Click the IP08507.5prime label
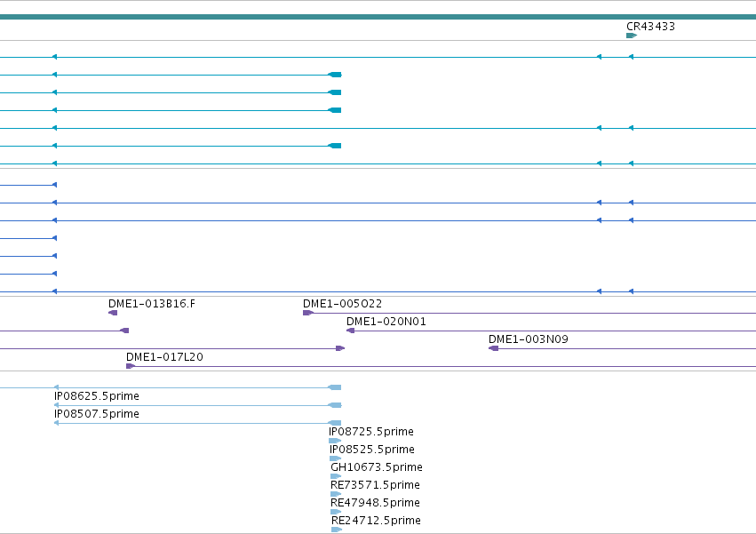756x534 pixels. [97, 414]
